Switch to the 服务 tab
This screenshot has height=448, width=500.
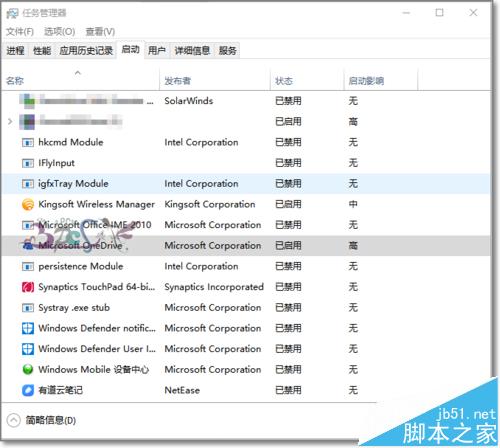click(x=228, y=51)
